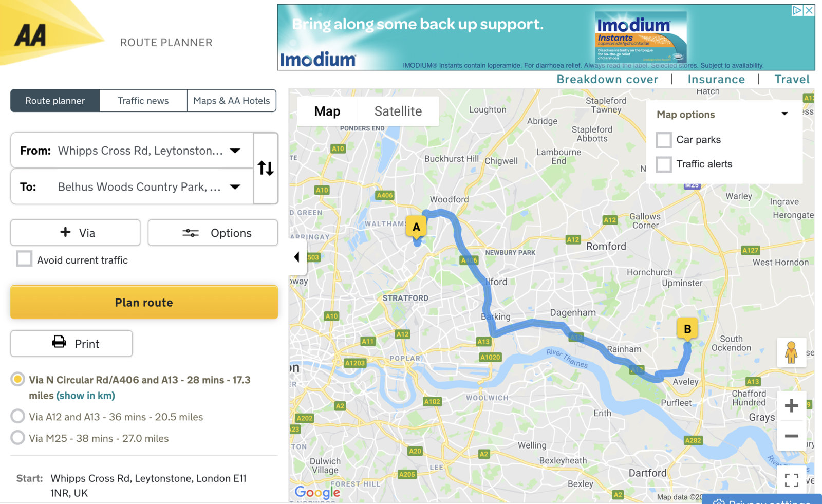Click the AA logo

[x=31, y=36]
